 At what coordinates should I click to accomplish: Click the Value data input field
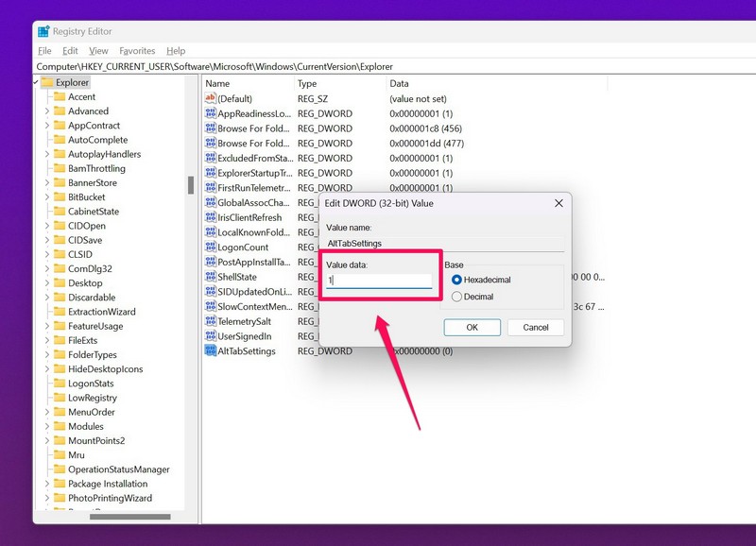(x=379, y=281)
